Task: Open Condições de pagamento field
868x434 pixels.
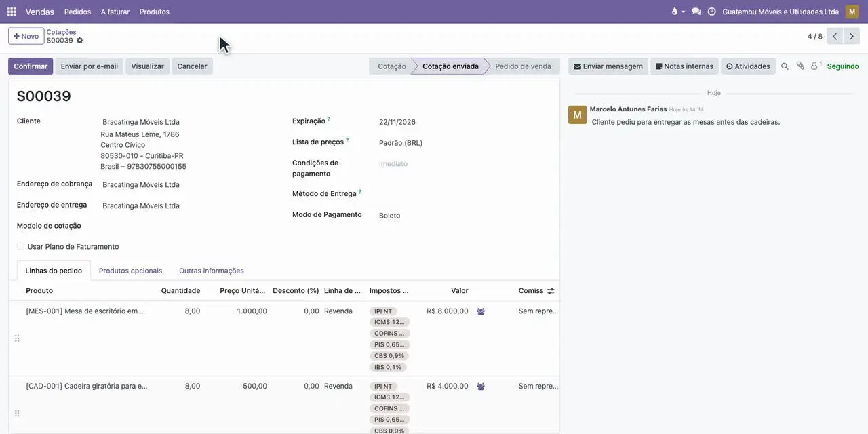Action: [465, 164]
